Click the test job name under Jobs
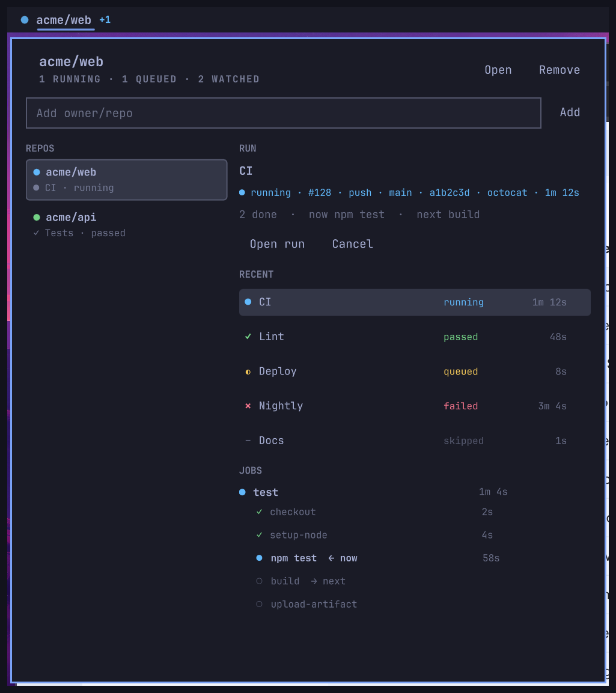This screenshot has height=693, width=616. click(x=266, y=492)
